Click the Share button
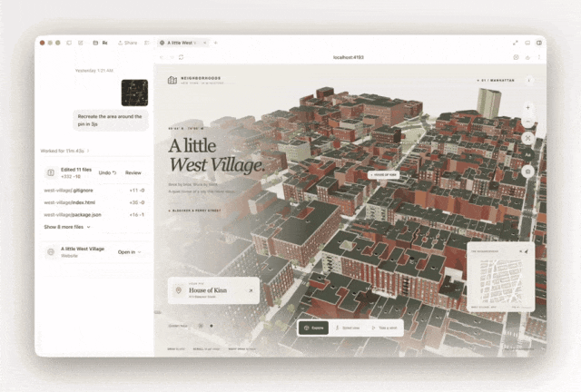 (x=127, y=43)
